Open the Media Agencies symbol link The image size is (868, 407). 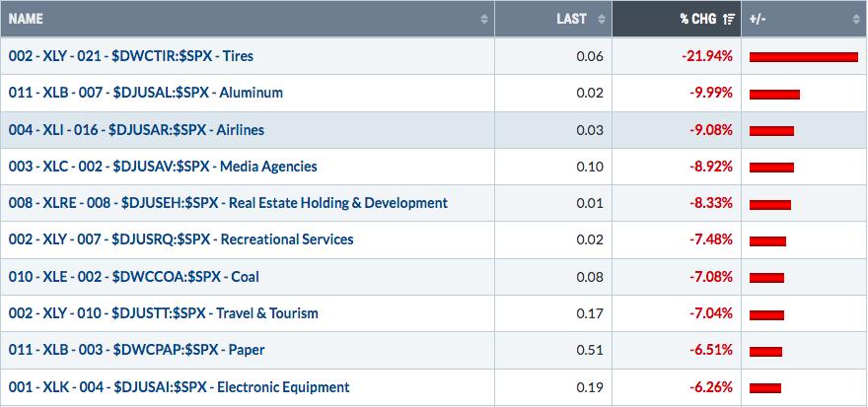pyautogui.click(x=163, y=167)
